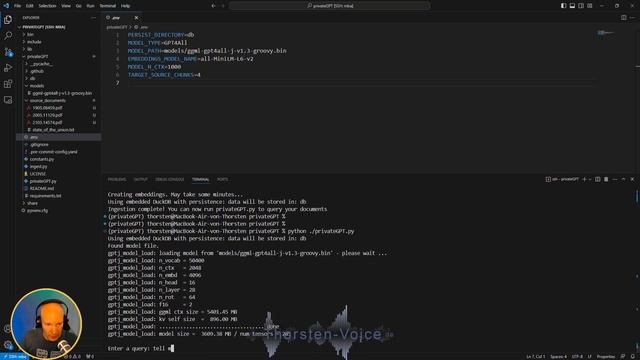Open the Remote Explorer view

tap(8, 100)
